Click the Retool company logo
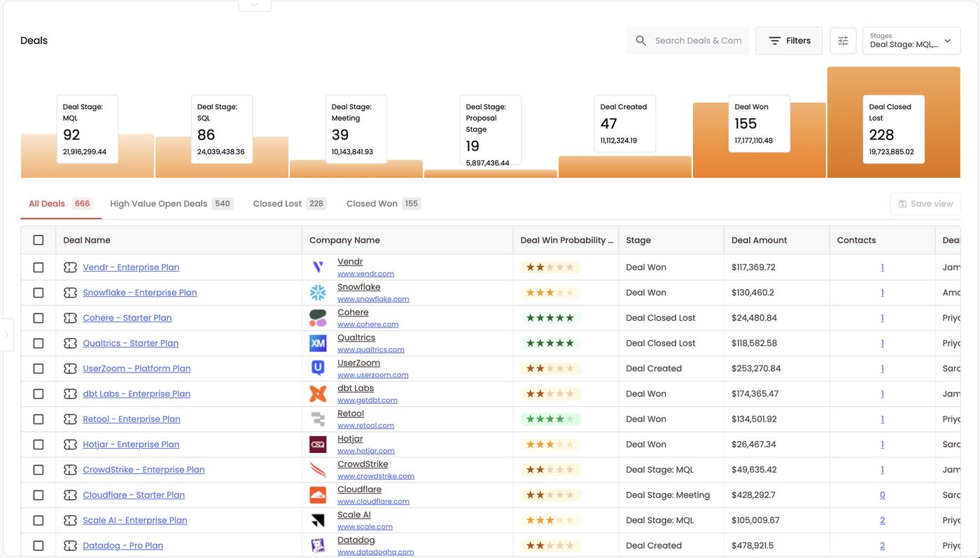980x558 pixels. click(x=318, y=419)
